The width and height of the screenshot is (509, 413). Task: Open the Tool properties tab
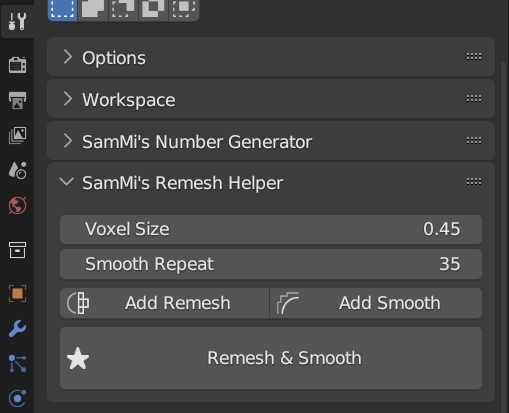(17, 22)
